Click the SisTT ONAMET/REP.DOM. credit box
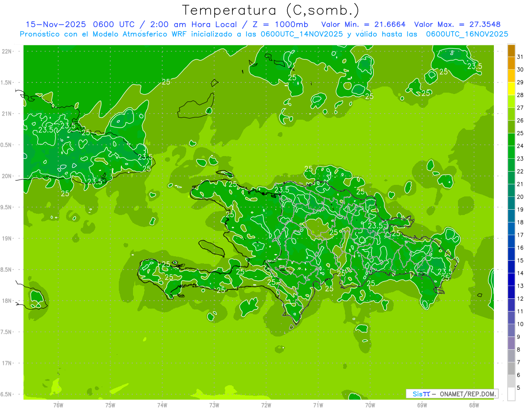The image size is (532, 411). 452,394
